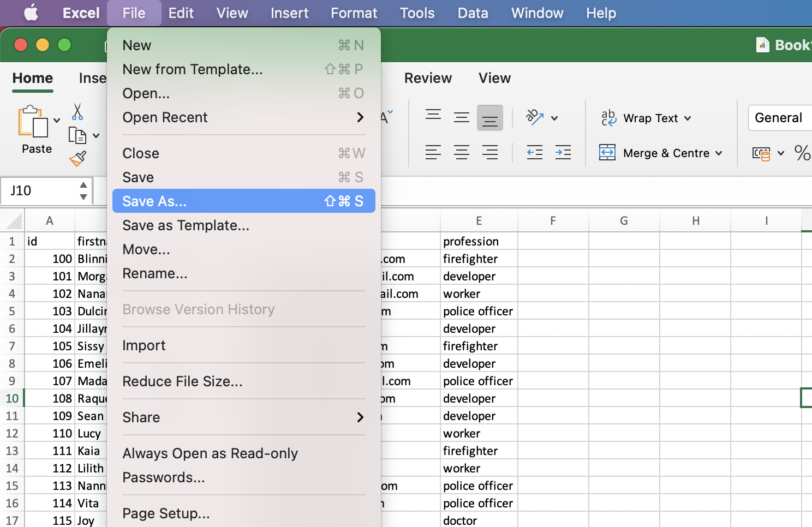Image resolution: width=812 pixels, height=527 pixels.
Task: Open the Merge & Centre dropdown arrow
Action: (x=719, y=153)
